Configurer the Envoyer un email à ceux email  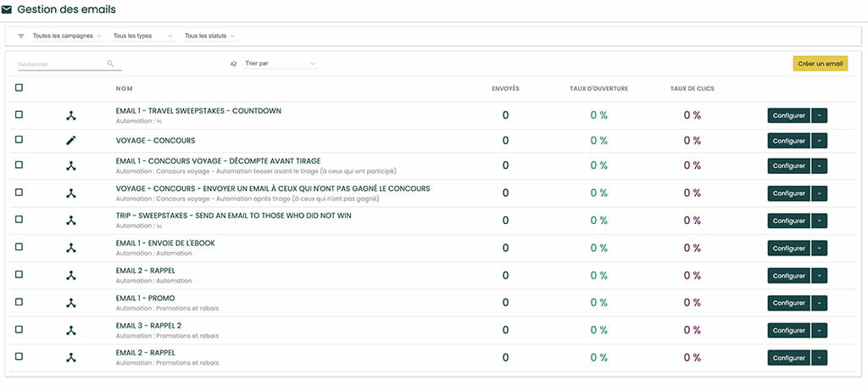click(789, 193)
